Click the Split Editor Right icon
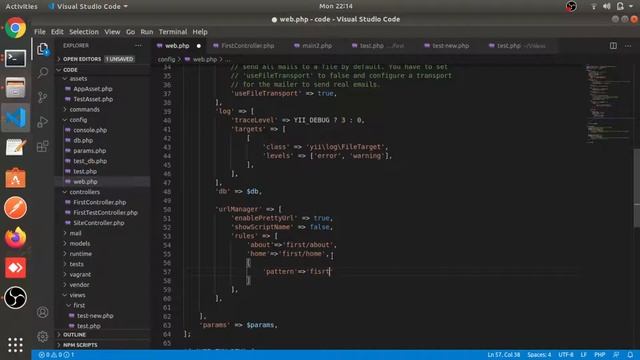The image size is (640, 360). [x=613, y=46]
